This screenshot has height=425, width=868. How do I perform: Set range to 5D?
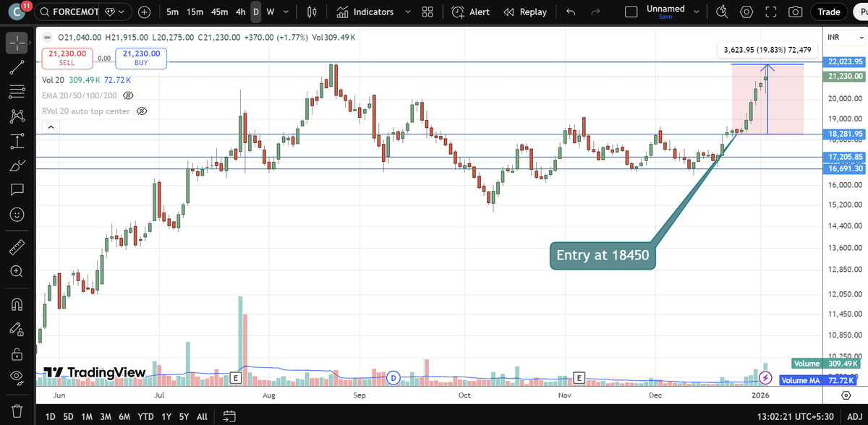pyautogui.click(x=68, y=416)
